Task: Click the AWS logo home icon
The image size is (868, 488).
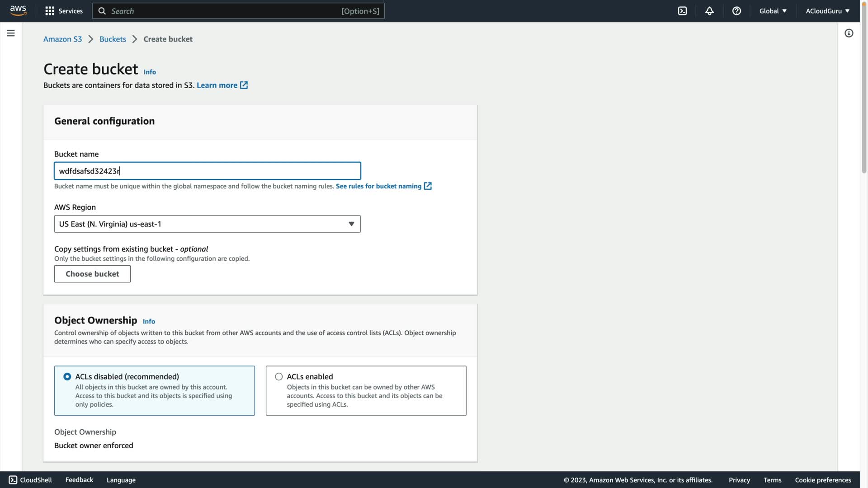Action: point(18,11)
